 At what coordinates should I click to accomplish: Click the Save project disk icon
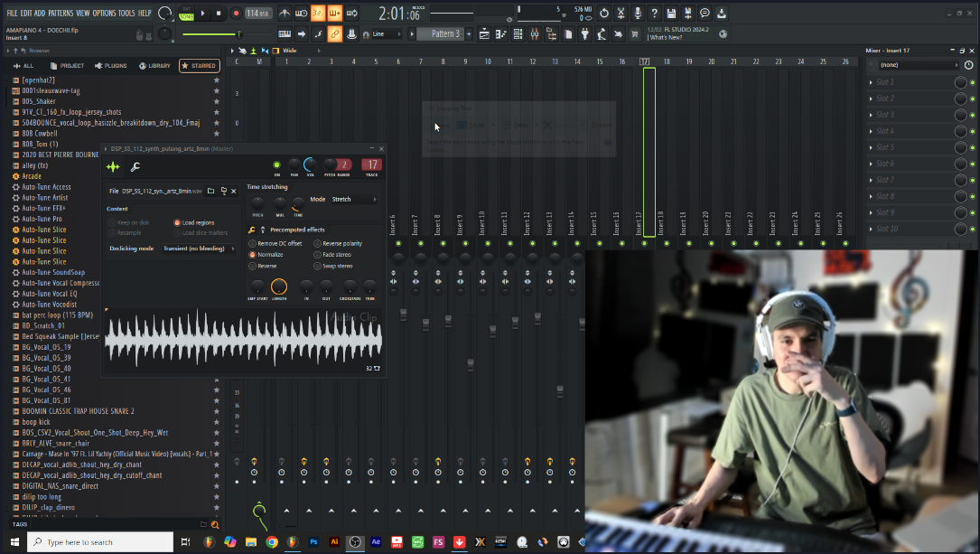(x=671, y=14)
